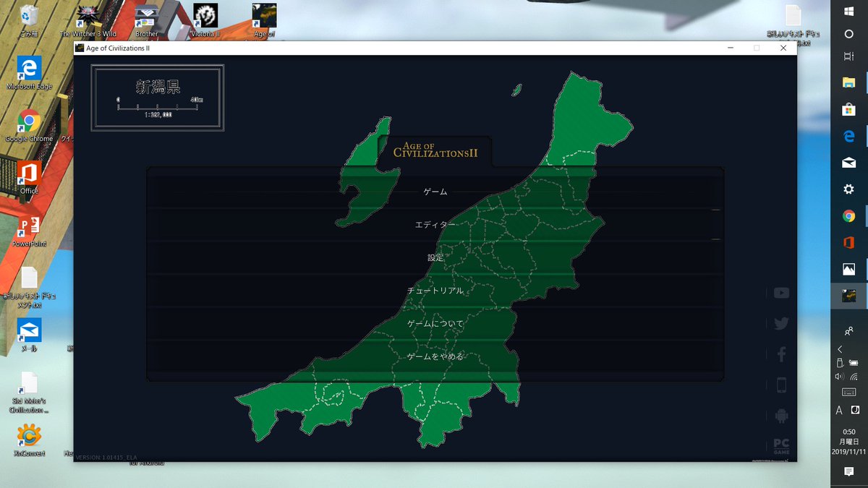Select the text file on the left desktop side

point(29,288)
